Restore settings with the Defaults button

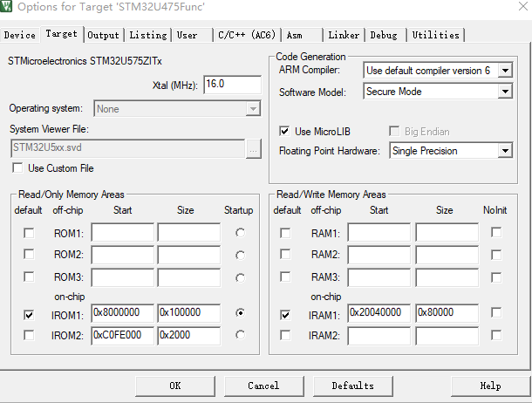coord(353,386)
